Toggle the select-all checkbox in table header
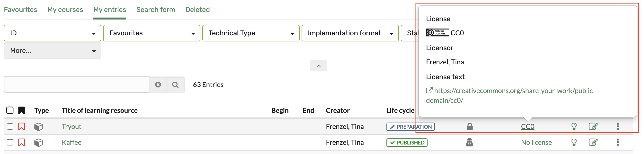 [x=10, y=110]
